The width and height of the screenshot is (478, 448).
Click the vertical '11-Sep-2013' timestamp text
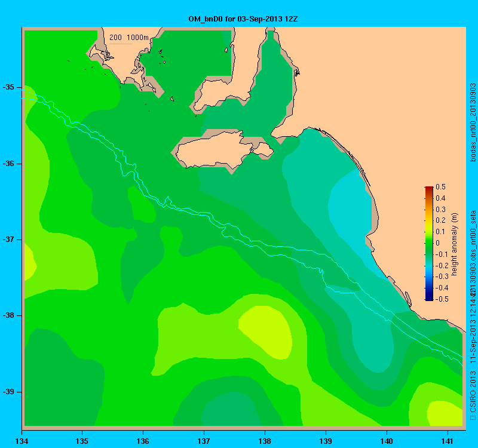pos(473,343)
